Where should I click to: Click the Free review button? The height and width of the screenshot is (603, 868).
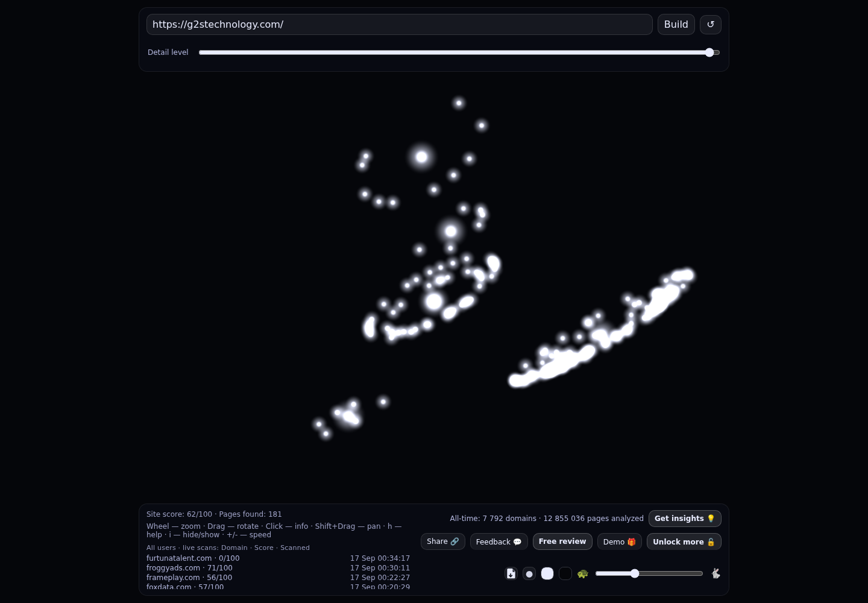(562, 541)
